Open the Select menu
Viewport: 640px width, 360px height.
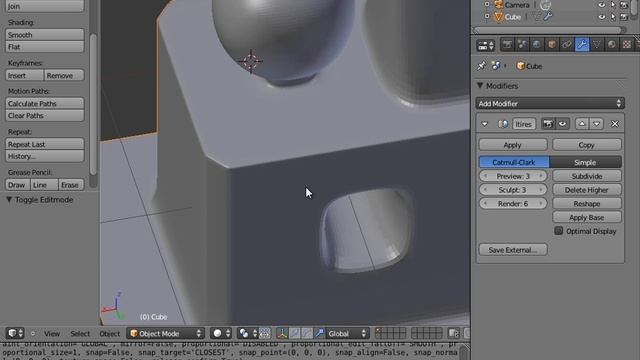point(80,333)
